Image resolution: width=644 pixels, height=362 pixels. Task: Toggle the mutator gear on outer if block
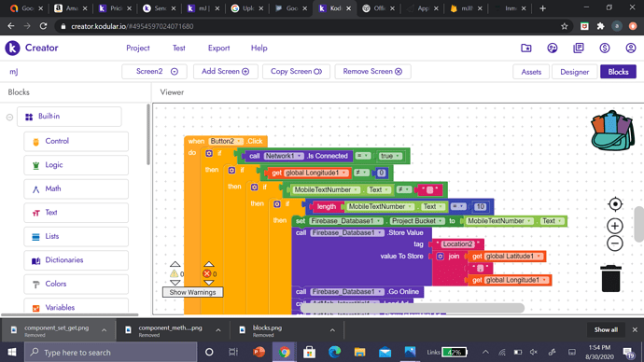click(x=209, y=153)
